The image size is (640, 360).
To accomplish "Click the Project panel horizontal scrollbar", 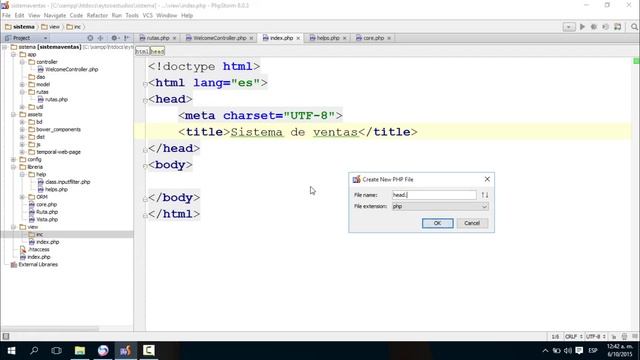I will tap(50, 329).
